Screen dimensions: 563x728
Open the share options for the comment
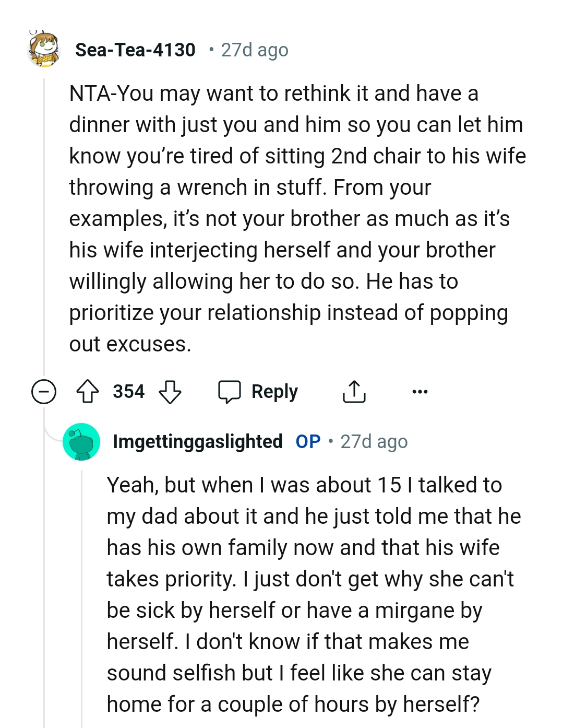pos(354,391)
